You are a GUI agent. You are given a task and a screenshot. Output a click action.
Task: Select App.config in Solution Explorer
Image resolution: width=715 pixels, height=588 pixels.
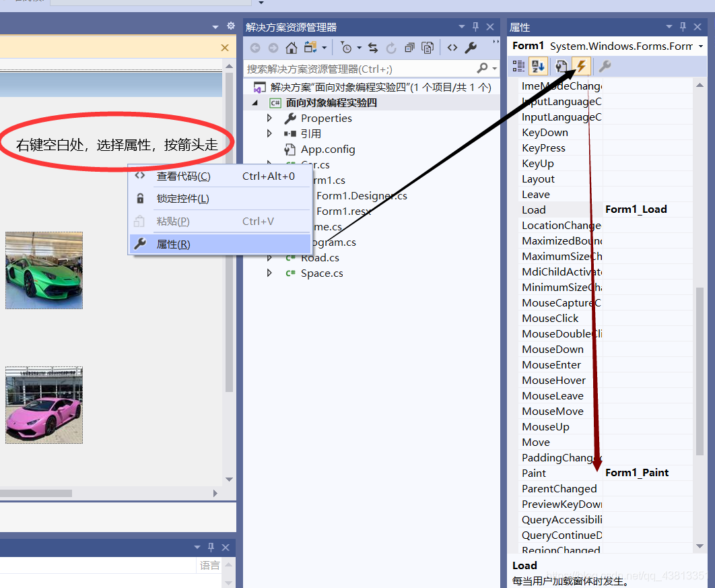coord(328,149)
